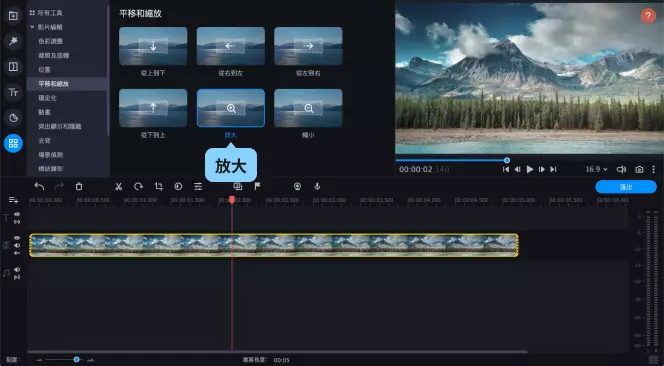Open 場景偵測 tool

click(x=50, y=155)
